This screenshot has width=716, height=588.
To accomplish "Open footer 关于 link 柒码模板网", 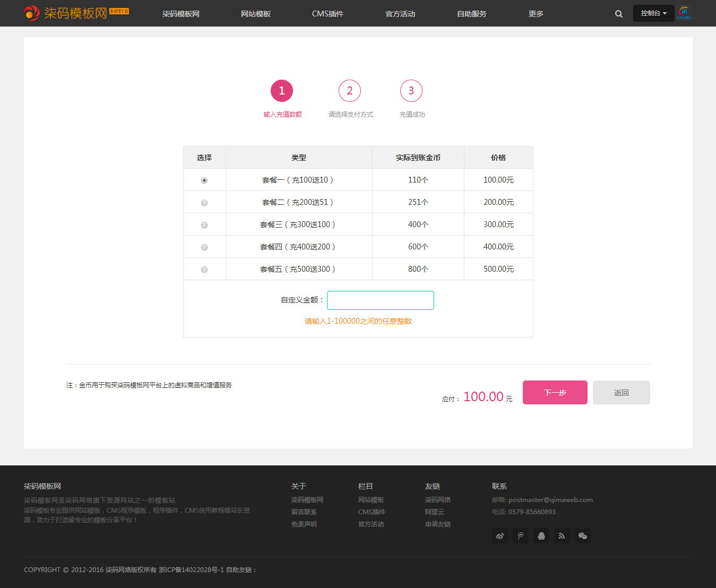I will 307,500.
